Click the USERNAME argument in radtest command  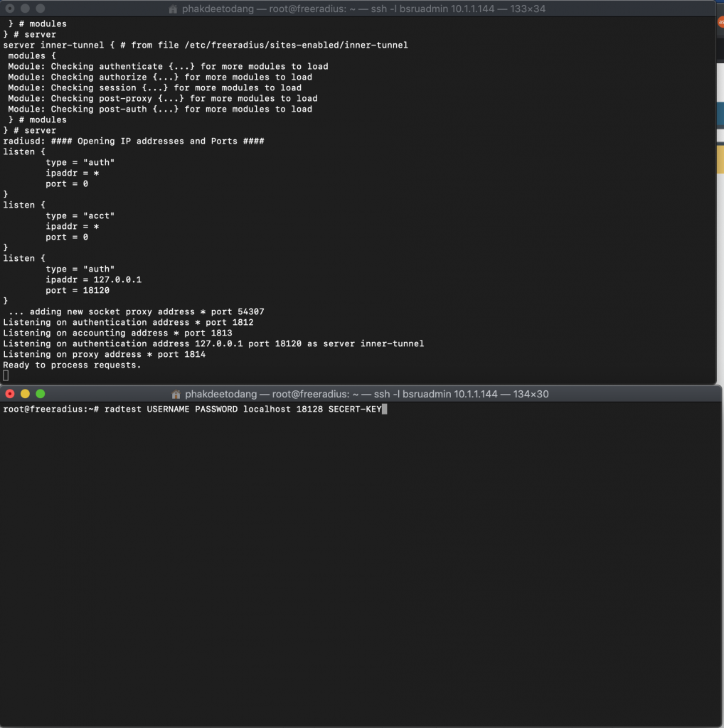[168, 409]
